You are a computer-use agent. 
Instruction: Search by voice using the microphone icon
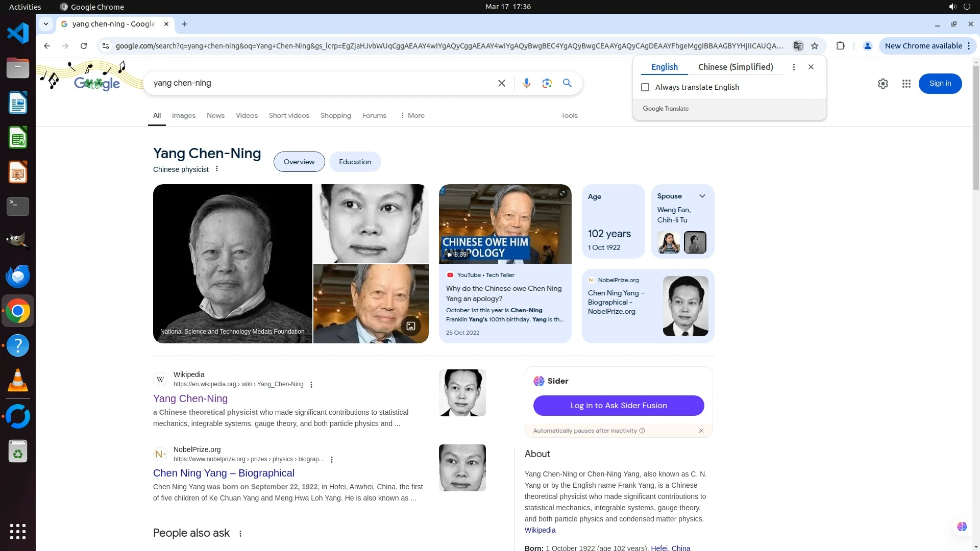coord(526,83)
